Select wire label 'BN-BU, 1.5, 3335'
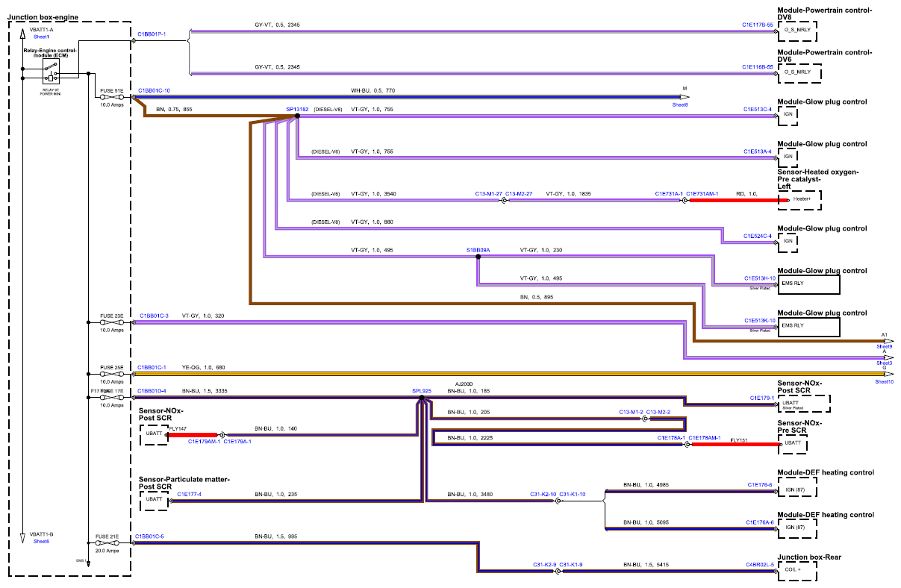The width and height of the screenshot is (901, 588). pyautogui.click(x=204, y=390)
